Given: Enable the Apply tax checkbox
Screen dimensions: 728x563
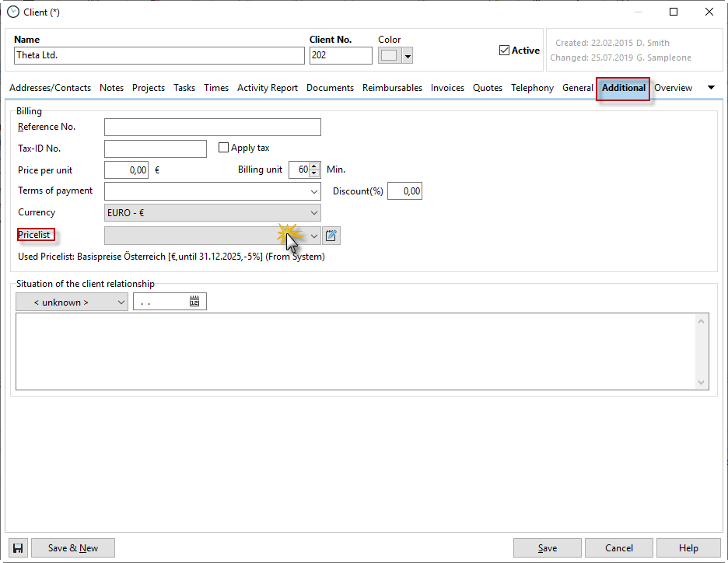Looking at the screenshot, I should click(224, 148).
